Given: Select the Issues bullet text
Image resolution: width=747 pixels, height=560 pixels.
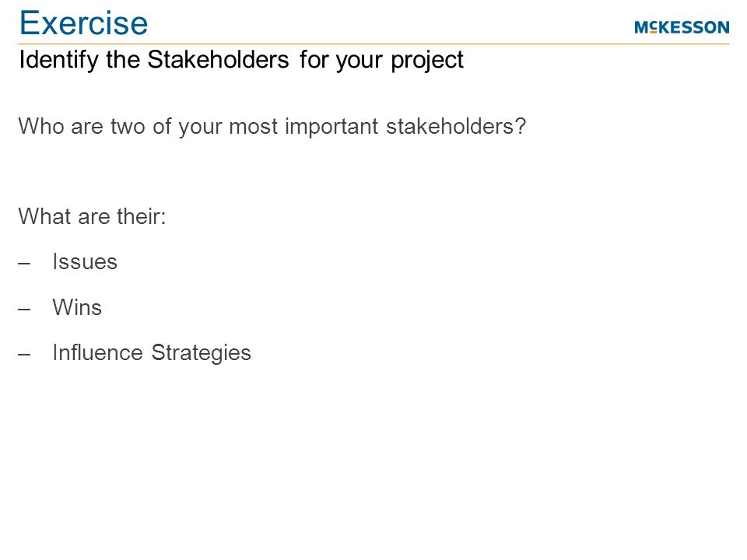Looking at the screenshot, I should coord(85,261).
